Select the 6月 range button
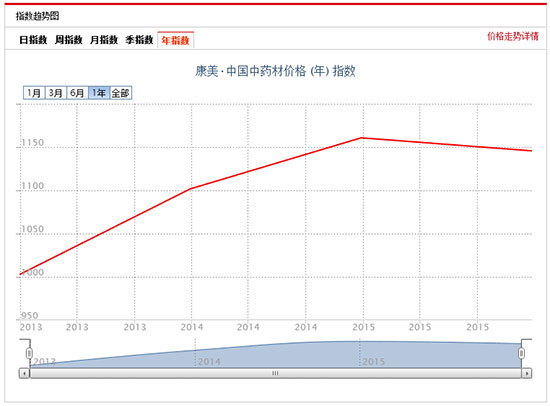 (78, 93)
